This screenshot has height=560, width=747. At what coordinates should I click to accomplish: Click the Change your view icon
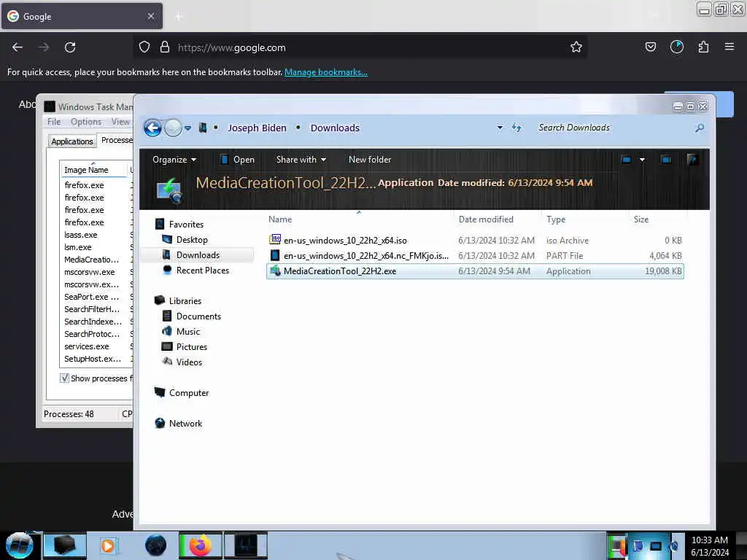tap(626, 160)
